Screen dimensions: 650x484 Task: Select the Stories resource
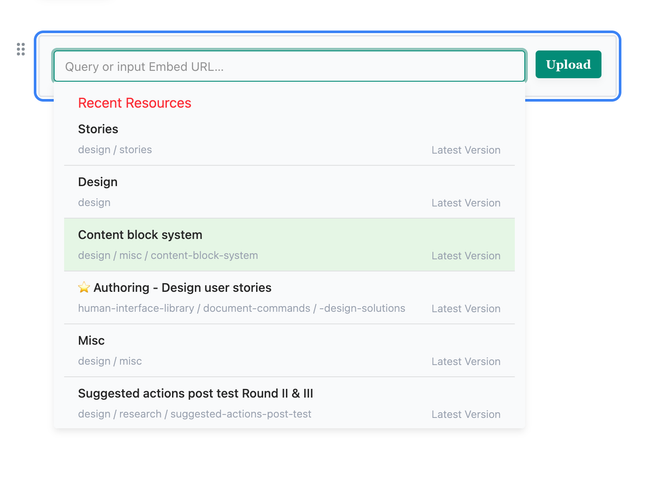[289, 139]
